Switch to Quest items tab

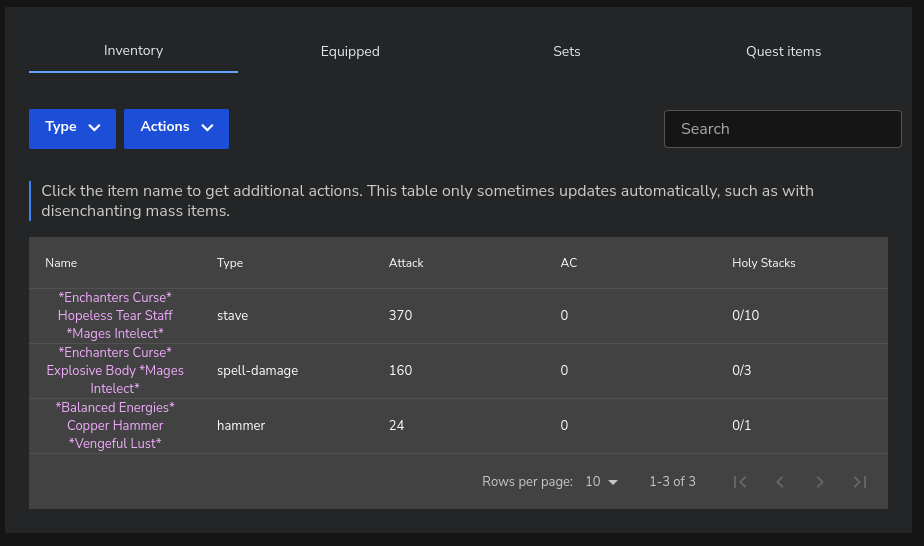[783, 51]
